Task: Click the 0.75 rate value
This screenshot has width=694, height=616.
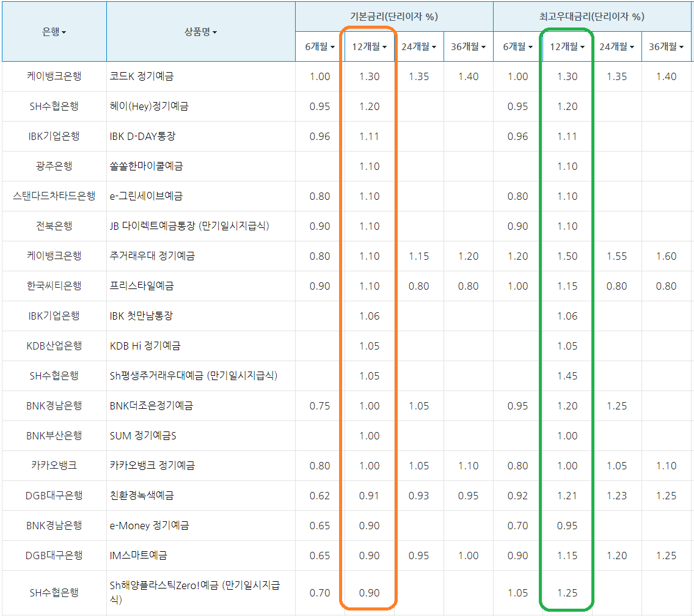Action: click(320, 406)
